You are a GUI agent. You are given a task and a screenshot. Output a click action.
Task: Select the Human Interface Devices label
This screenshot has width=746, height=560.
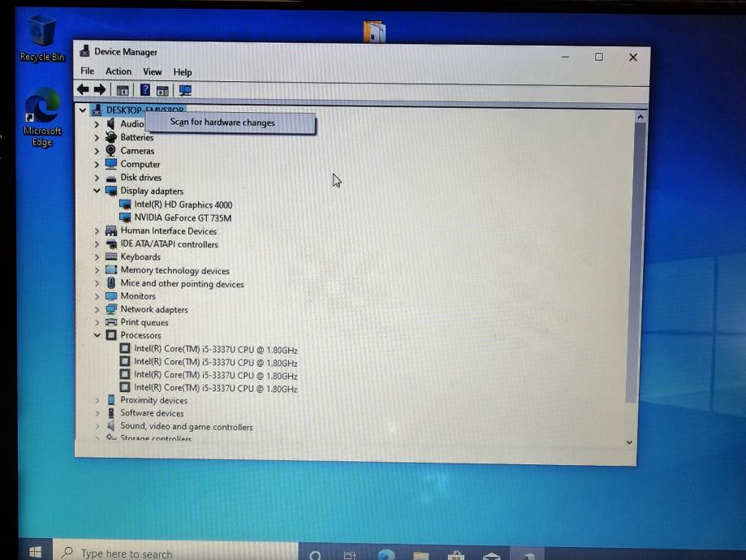(168, 230)
